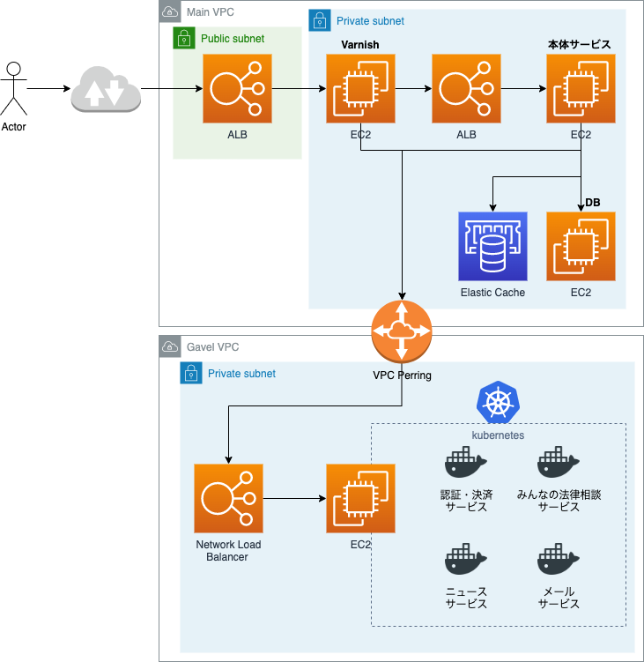This screenshot has height=662, width=644.
Task: Click the EC2 label under DB instance
Action: pyautogui.click(x=581, y=293)
